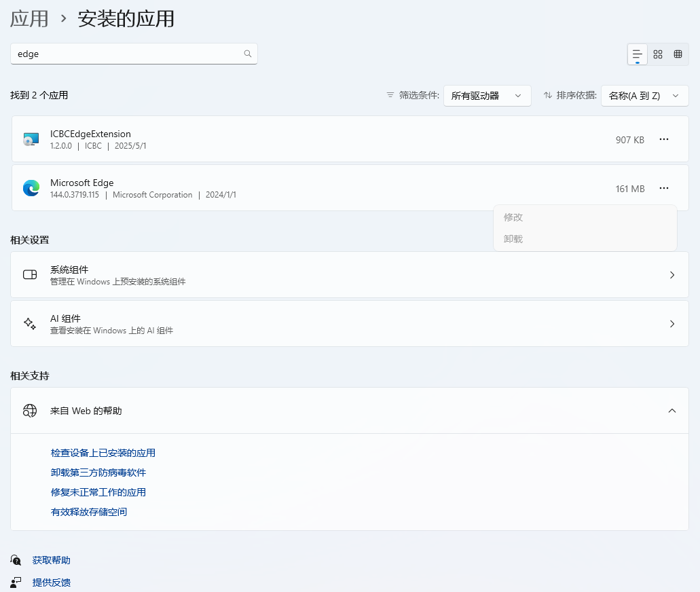Click the 系统组件 icon
Image resolution: width=700 pixels, height=592 pixels.
(30, 274)
